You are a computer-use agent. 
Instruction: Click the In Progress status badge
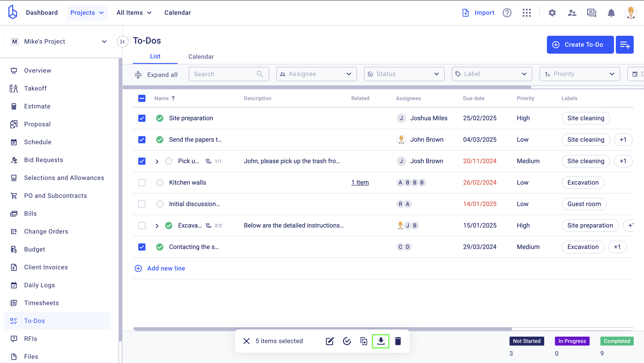(572, 341)
